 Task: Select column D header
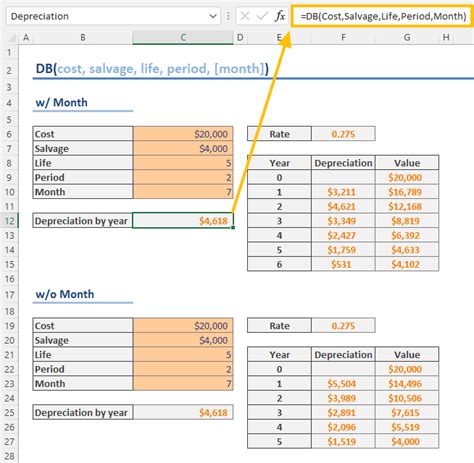click(x=240, y=38)
